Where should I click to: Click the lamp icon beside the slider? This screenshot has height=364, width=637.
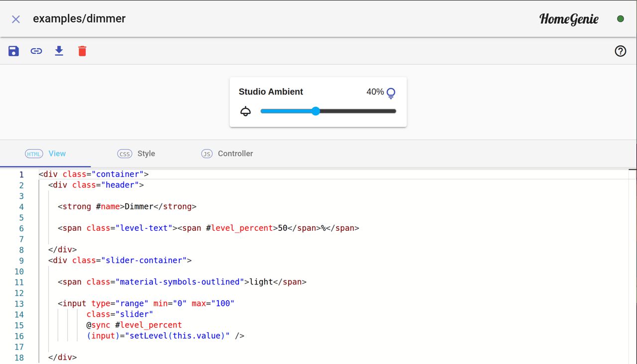click(245, 111)
